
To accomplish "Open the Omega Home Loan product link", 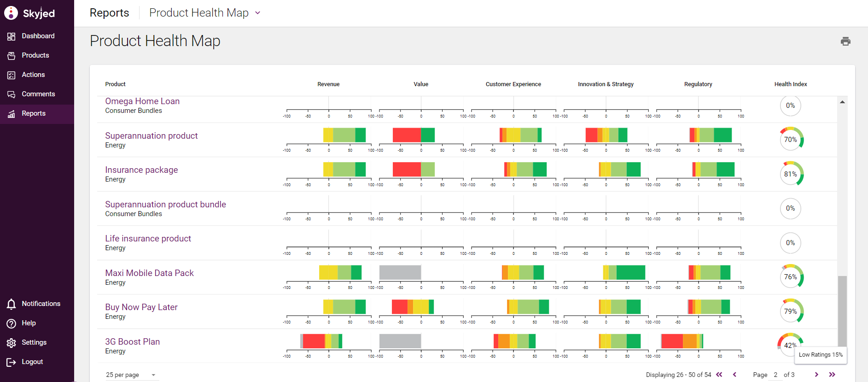I will coord(142,101).
